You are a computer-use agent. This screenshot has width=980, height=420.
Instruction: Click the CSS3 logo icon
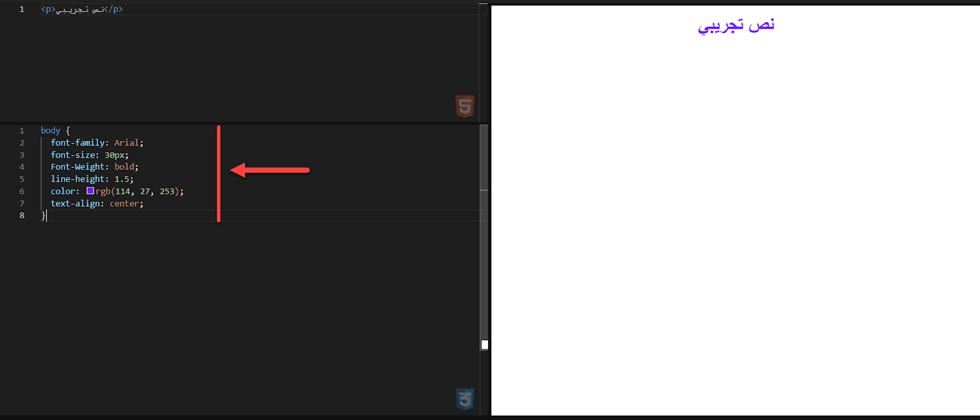(x=465, y=399)
